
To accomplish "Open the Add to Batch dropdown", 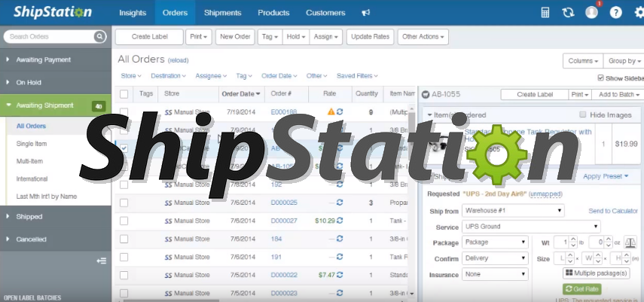I will click(619, 94).
